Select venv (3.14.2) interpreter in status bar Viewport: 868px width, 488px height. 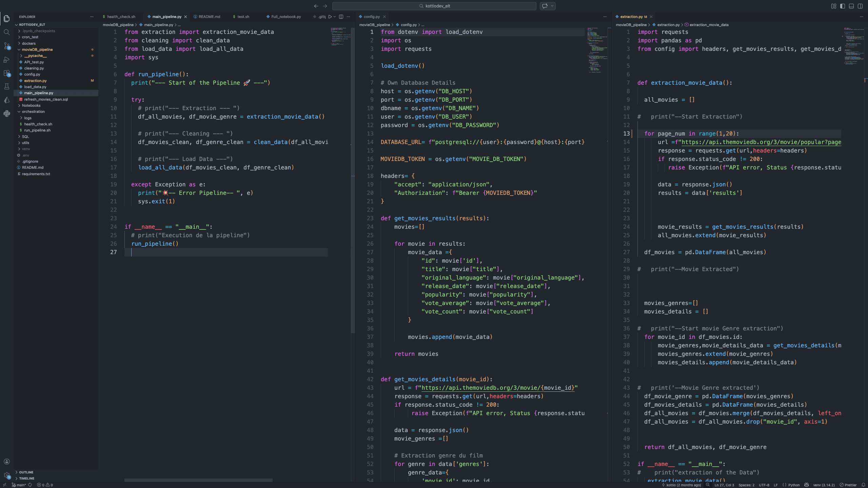[x=824, y=485]
